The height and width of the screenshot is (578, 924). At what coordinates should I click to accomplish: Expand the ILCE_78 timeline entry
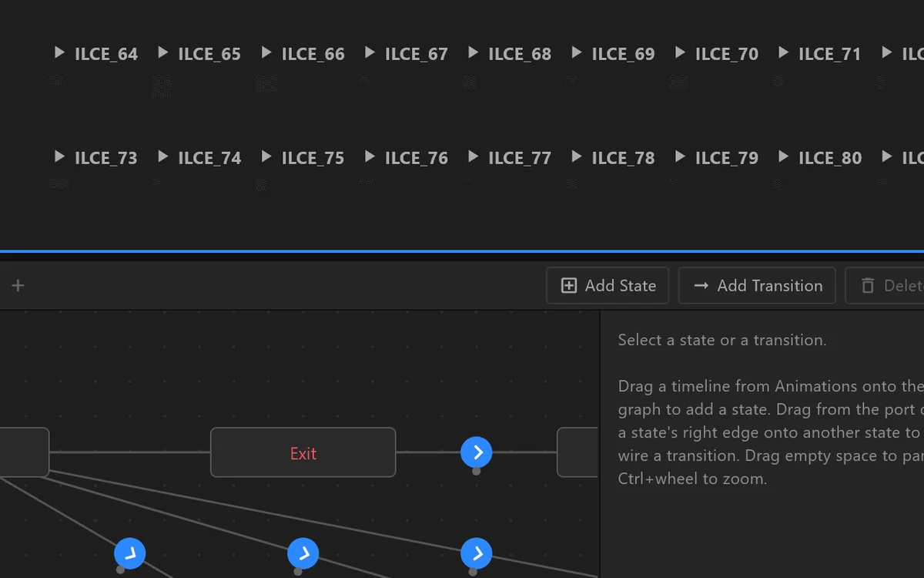click(576, 156)
